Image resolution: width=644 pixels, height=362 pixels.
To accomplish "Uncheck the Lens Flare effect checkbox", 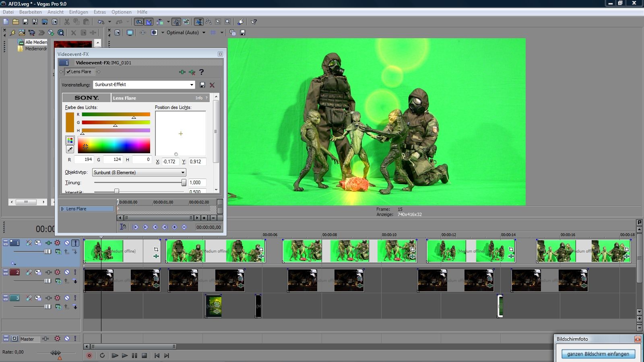I will (68, 72).
